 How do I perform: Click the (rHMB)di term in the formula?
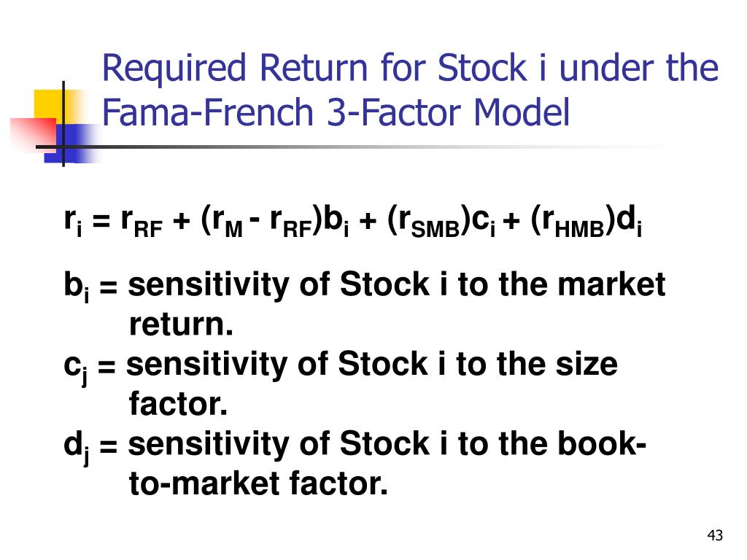click(x=586, y=222)
